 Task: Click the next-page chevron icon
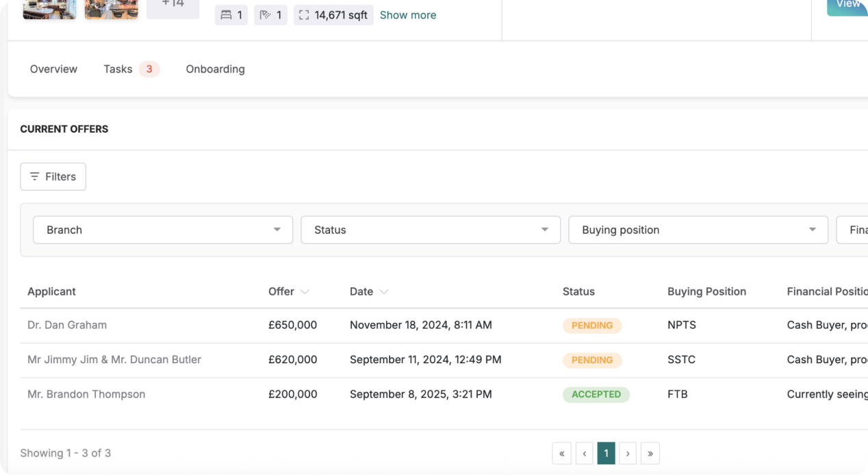(x=628, y=453)
